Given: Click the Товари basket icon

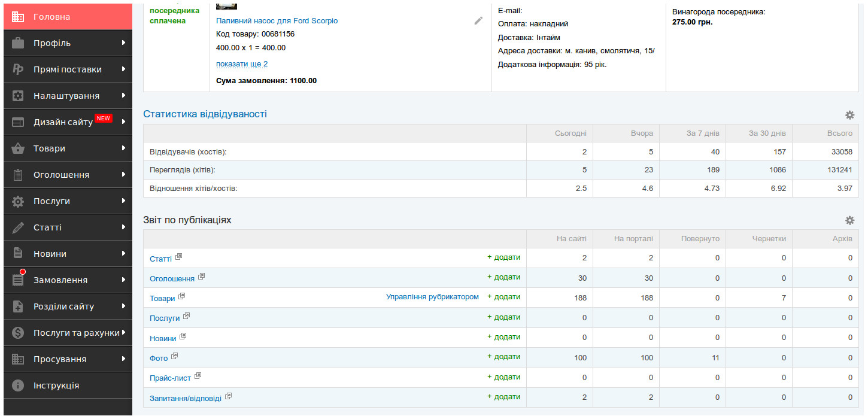Looking at the screenshot, I should click(x=18, y=148).
